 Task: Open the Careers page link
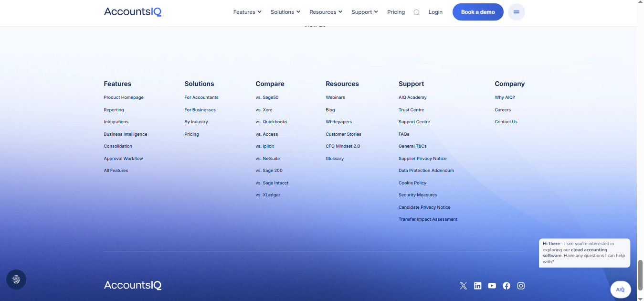502,109
